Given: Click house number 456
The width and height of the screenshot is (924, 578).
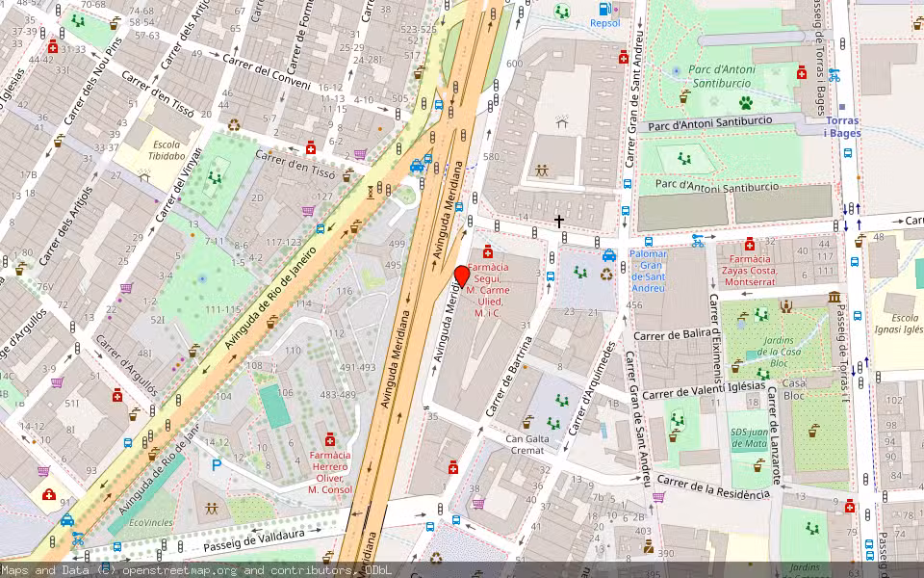Looking at the screenshot, I should tap(634, 305).
